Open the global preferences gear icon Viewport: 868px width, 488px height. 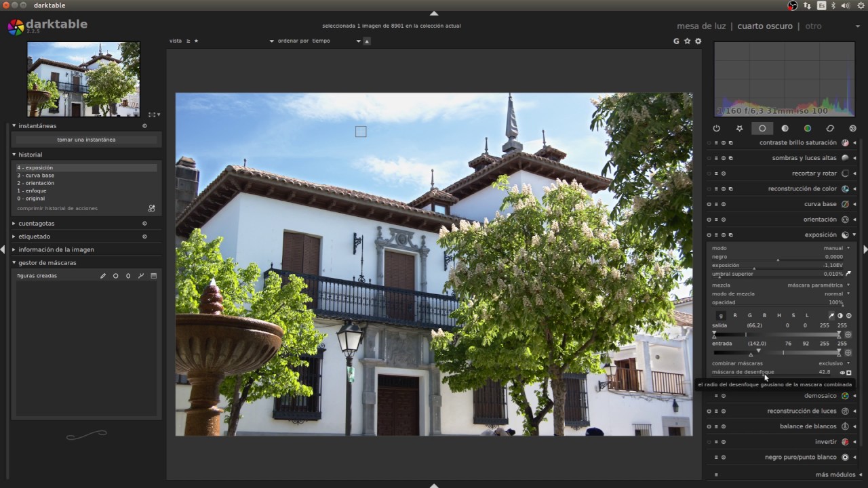coord(698,41)
